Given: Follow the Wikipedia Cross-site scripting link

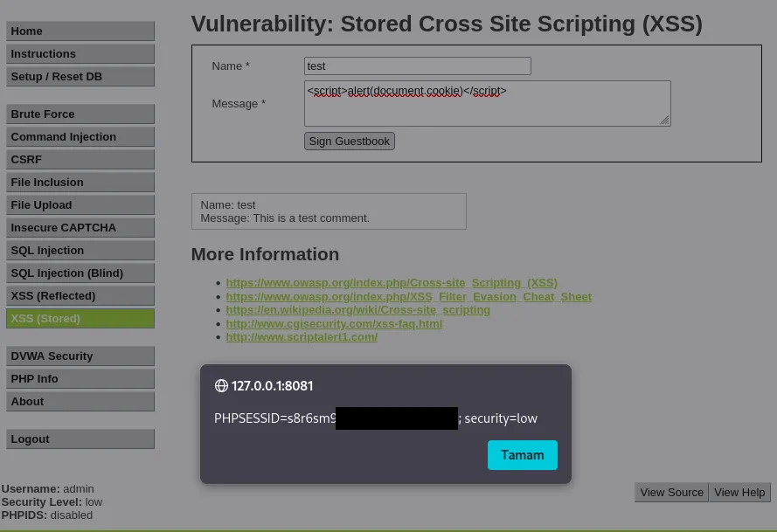Looking at the screenshot, I should click(x=357, y=310).
